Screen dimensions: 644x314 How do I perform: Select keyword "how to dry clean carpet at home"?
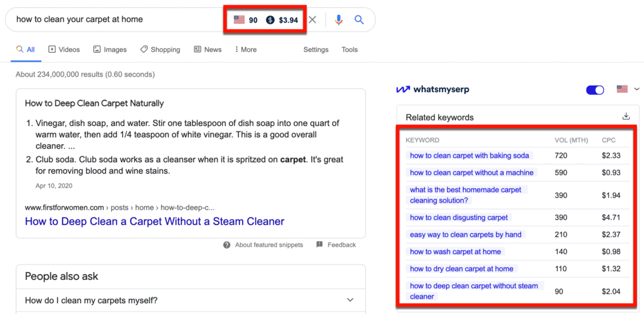coord(462,269)
